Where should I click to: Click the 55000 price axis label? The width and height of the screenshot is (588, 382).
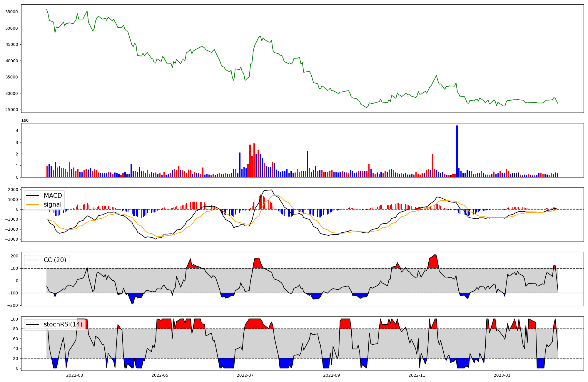[12, 12]
